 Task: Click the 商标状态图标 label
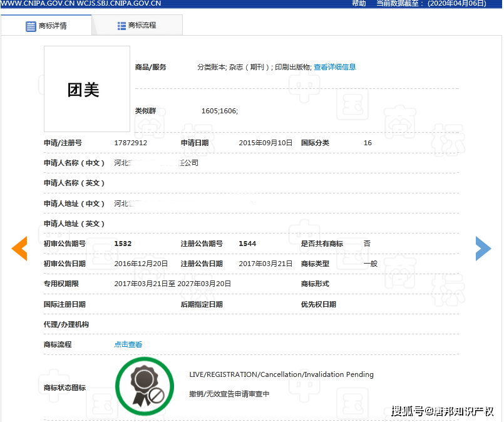(x=64, y=388)
